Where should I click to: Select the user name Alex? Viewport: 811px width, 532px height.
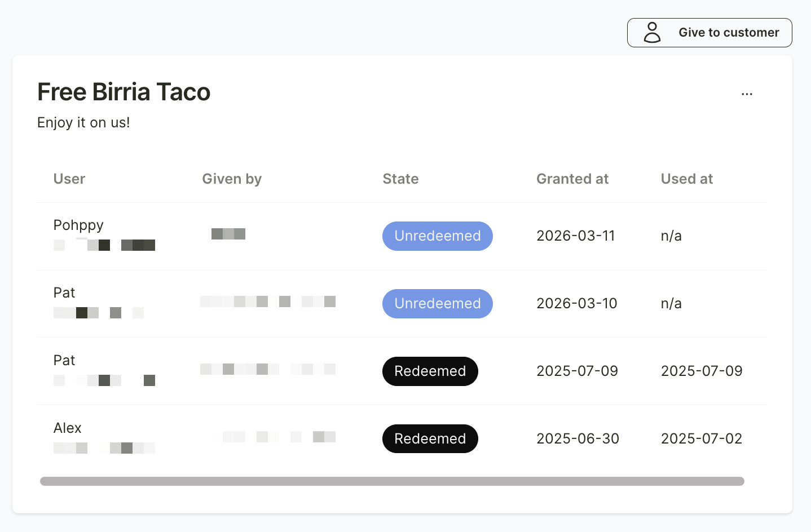click(68, 428)
